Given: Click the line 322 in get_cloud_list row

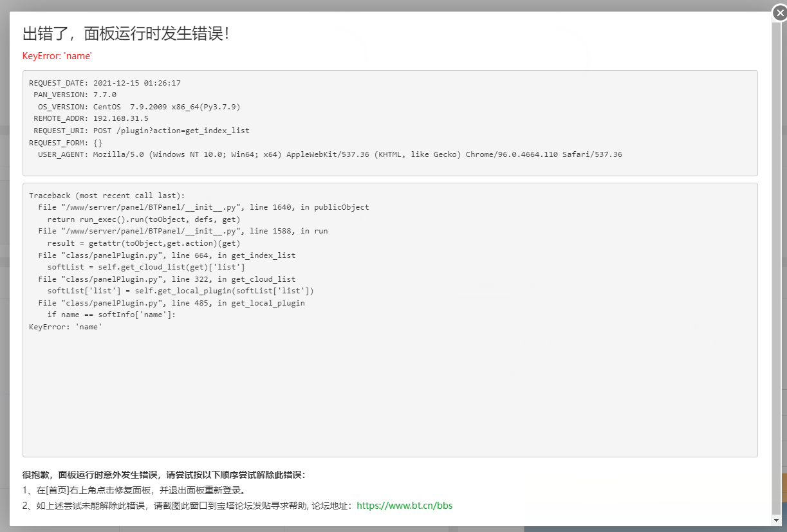Looking at the screenshot, I should pos(167,279).
